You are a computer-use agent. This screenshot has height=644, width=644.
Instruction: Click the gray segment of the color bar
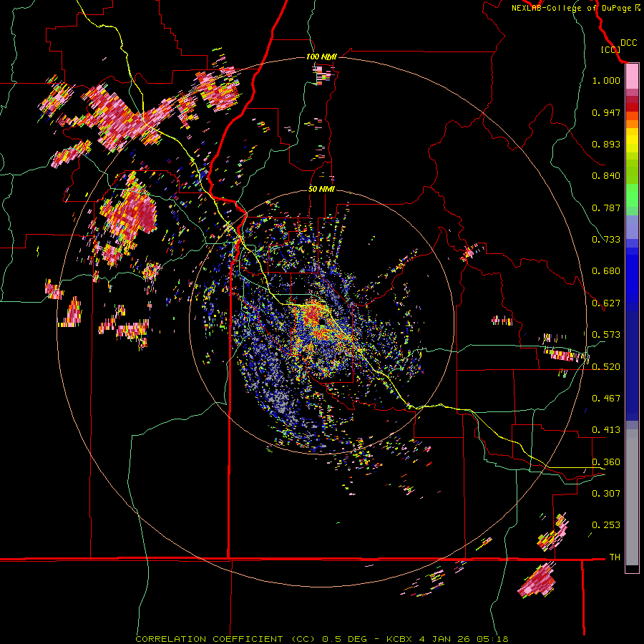(632, 497)
